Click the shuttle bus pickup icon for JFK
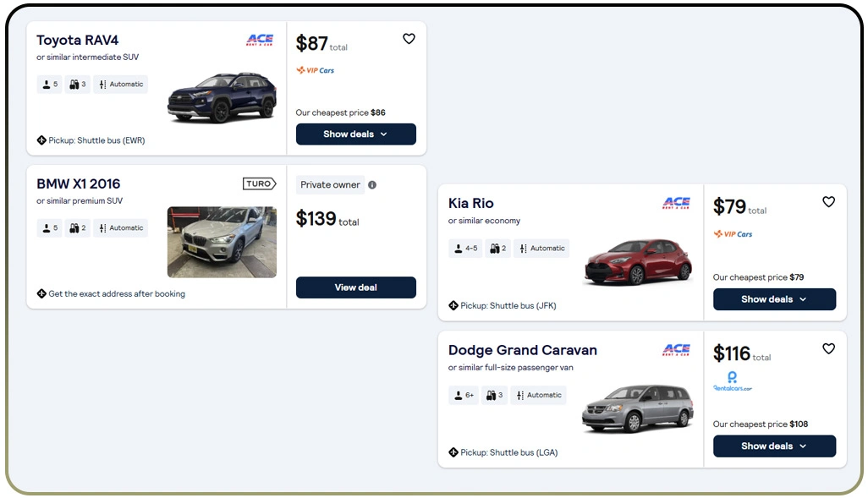 click(x=453, y=305)
